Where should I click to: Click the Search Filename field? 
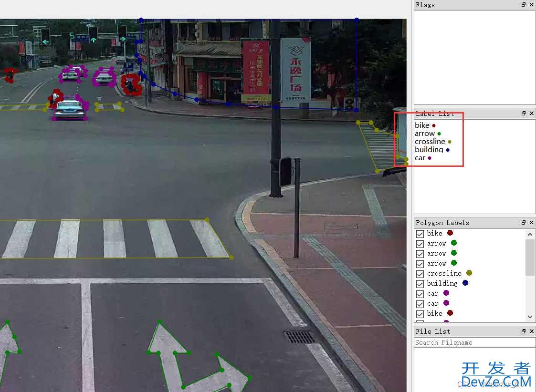[474, 342]
